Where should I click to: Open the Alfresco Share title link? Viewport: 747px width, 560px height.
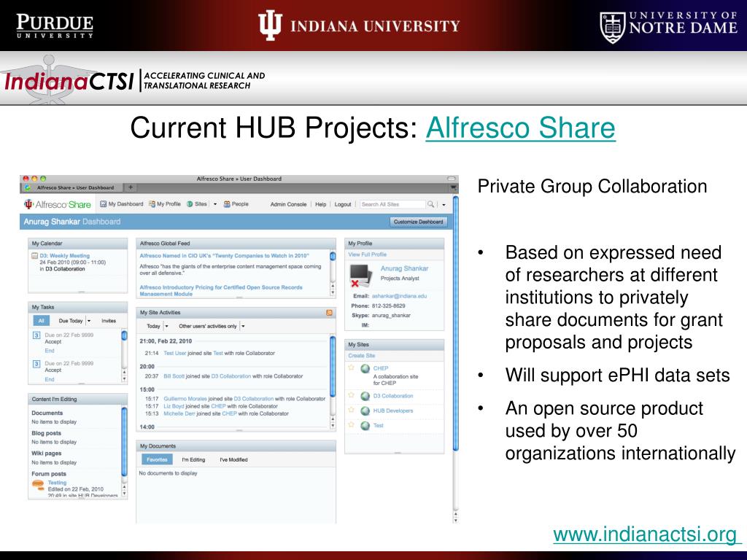(x=520, y=128)
